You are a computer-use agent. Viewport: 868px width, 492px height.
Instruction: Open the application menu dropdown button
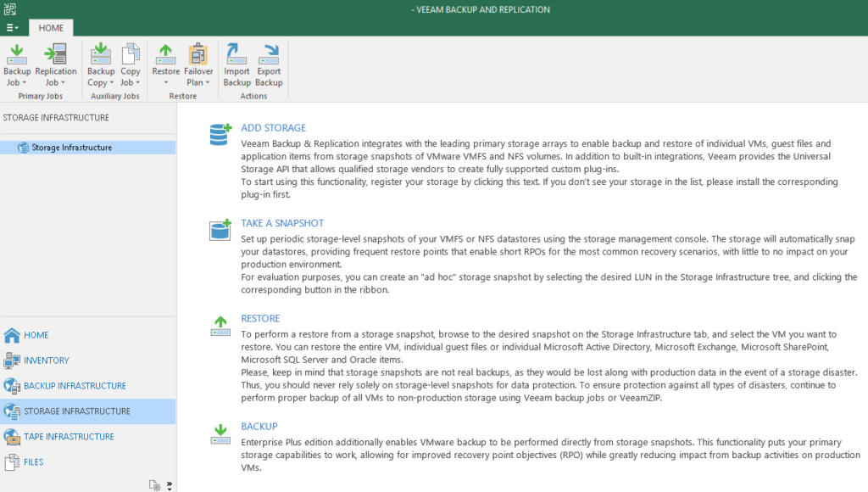pyautogui.click(x=13, y=27)
